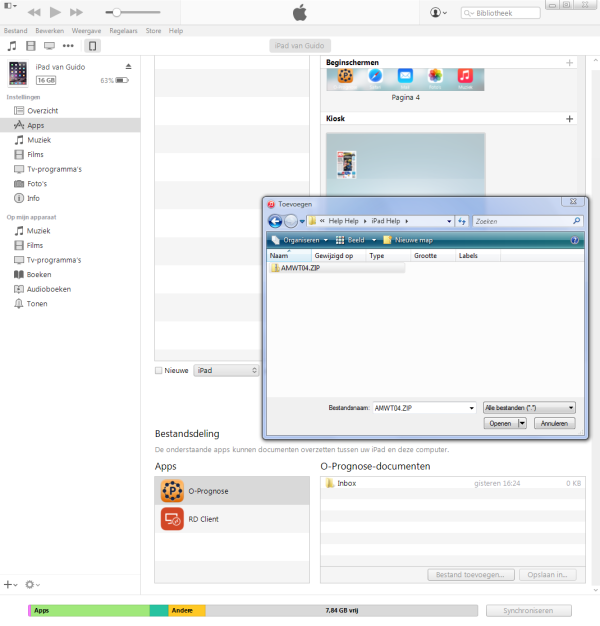600x626 pixels.
Task: Click the Pagina 4 home screen thumbnail
Action: (x=405, y=79)
